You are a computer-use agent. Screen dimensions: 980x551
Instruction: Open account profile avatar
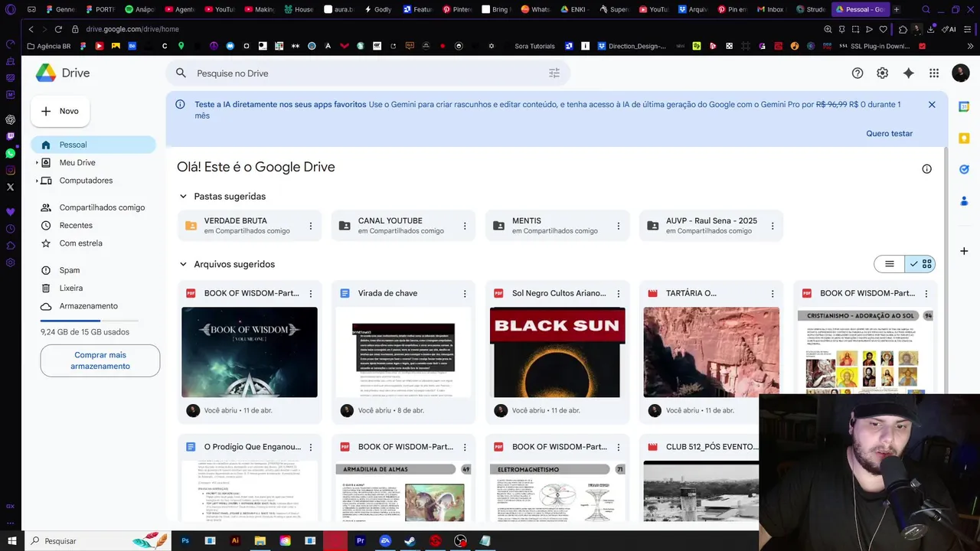tap(961, 73)
